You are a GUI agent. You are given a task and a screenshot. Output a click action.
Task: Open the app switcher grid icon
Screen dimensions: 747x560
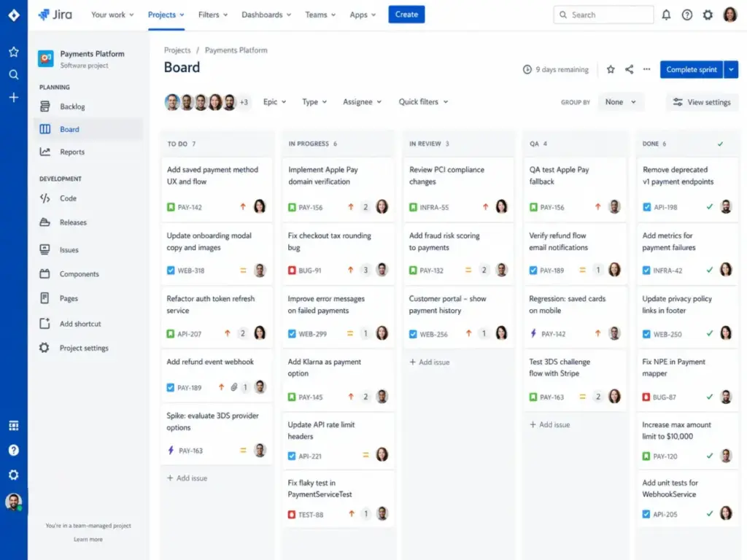[x=14, y=426]
